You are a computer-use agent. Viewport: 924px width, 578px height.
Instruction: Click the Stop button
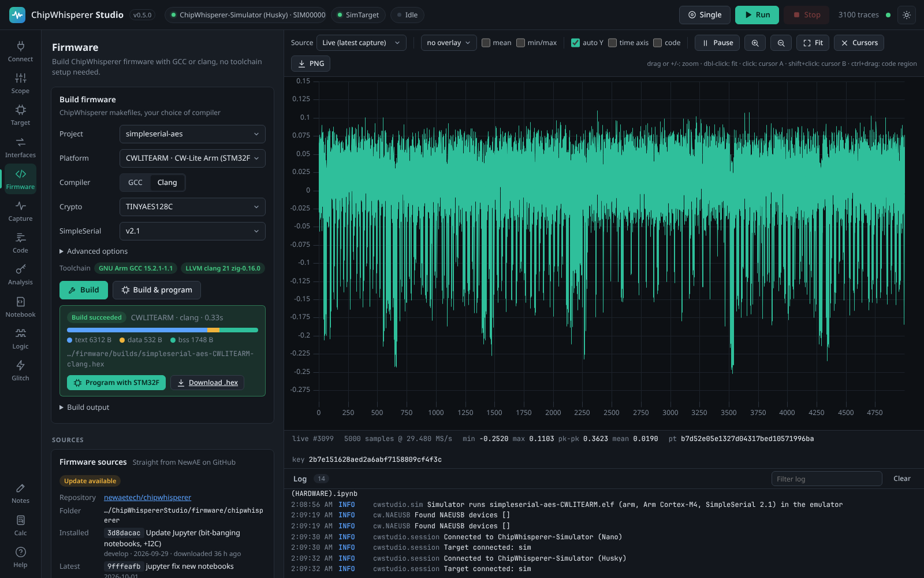pos(806,15)
